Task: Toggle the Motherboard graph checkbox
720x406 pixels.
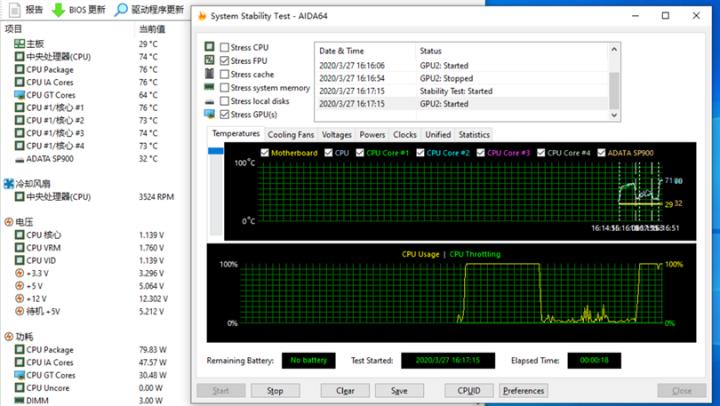Action: point(264,152)
